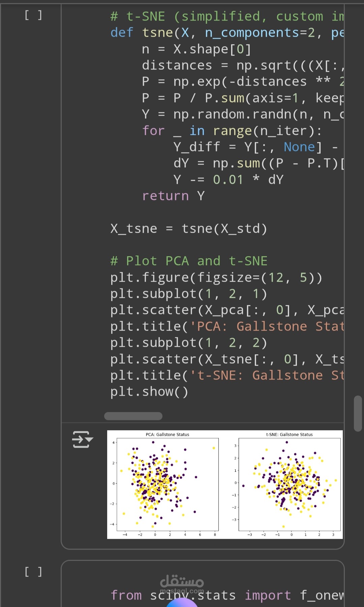
Task: Click the 'def tsne' function definition line
Action: coord(227,33)
